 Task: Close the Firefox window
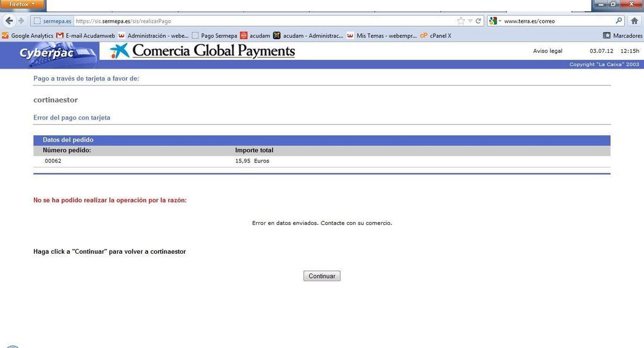631,4
